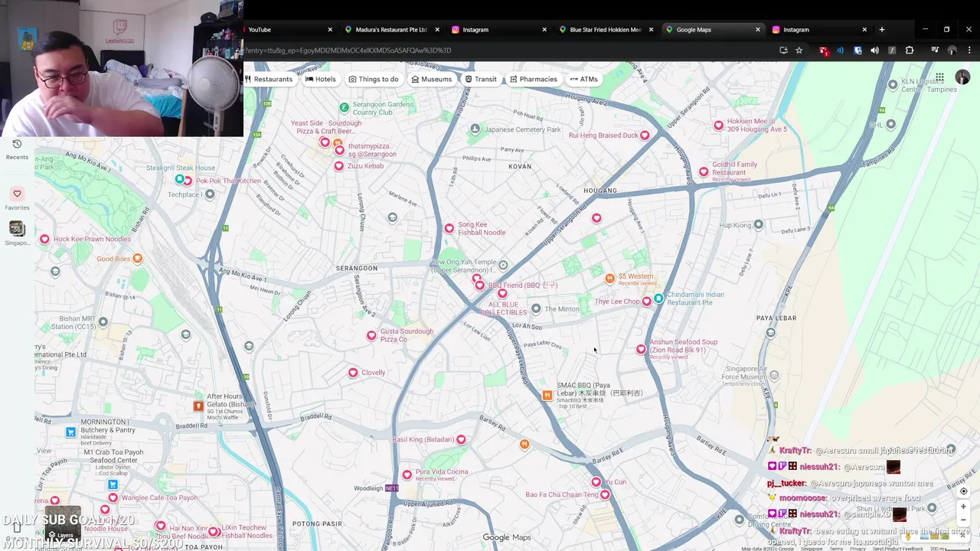Click the Good Bites restaurant marker
Screen dimensions: 980x551
pyautogui.click(x=137, y=259)
